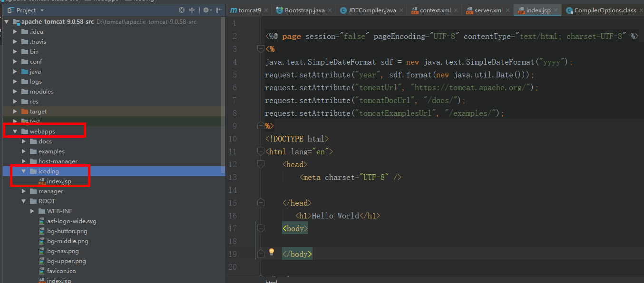
Task: Toggle fold marker for body tag line 17
Action: pyautogui.click(x=260, y=228)
